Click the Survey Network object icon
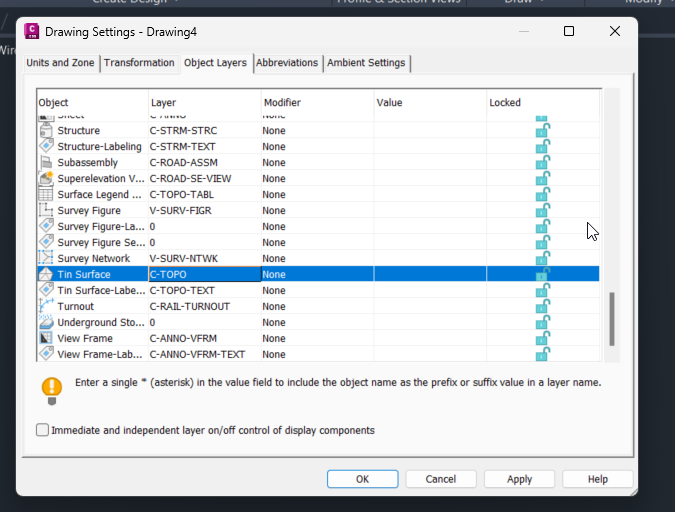This screenshot has height=512, width=675. (x=46, y=259)
